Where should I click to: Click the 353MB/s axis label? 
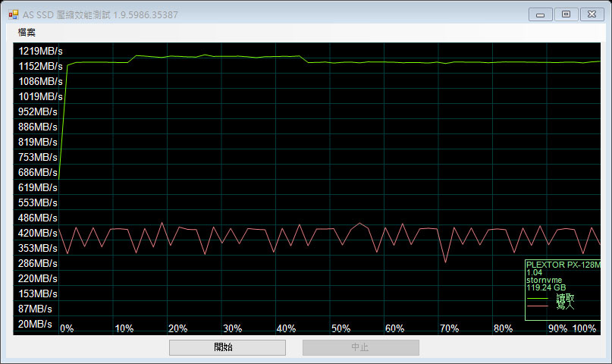37,248
